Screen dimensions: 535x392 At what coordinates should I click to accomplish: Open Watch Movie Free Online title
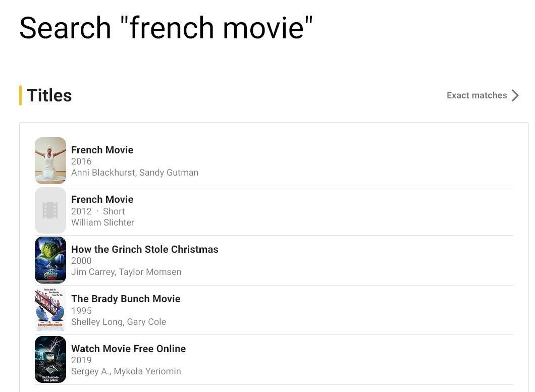coord(128,349)
